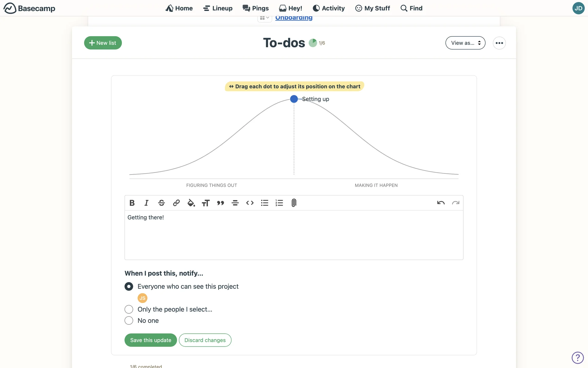Screen dimensions: 588x368
Task: Open the Pings menu in navigation
Action: tap(256, 8)
